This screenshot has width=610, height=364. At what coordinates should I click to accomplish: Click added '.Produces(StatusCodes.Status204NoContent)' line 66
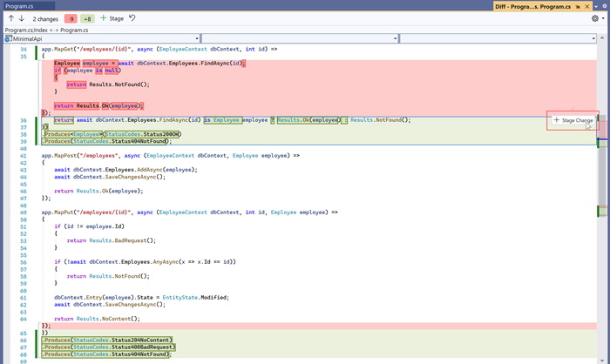pyautogui.click(x=106, y=340)
